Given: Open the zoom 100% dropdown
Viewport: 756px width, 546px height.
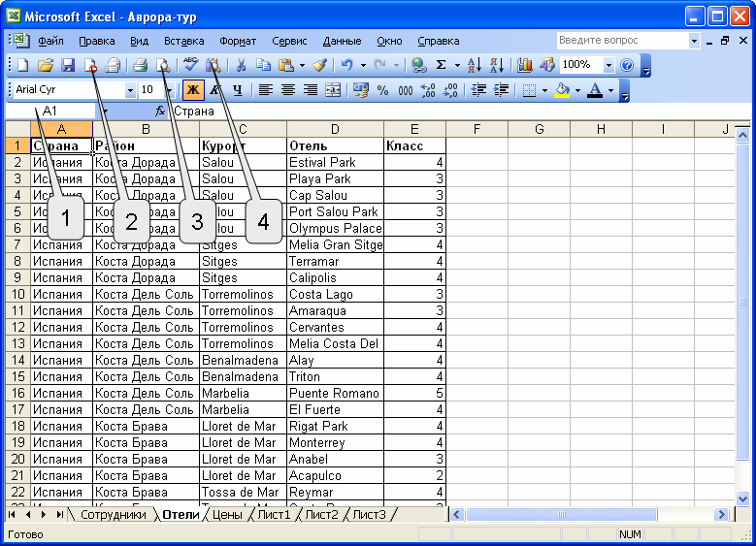Looking at the screenshot, I should (608, 65).
